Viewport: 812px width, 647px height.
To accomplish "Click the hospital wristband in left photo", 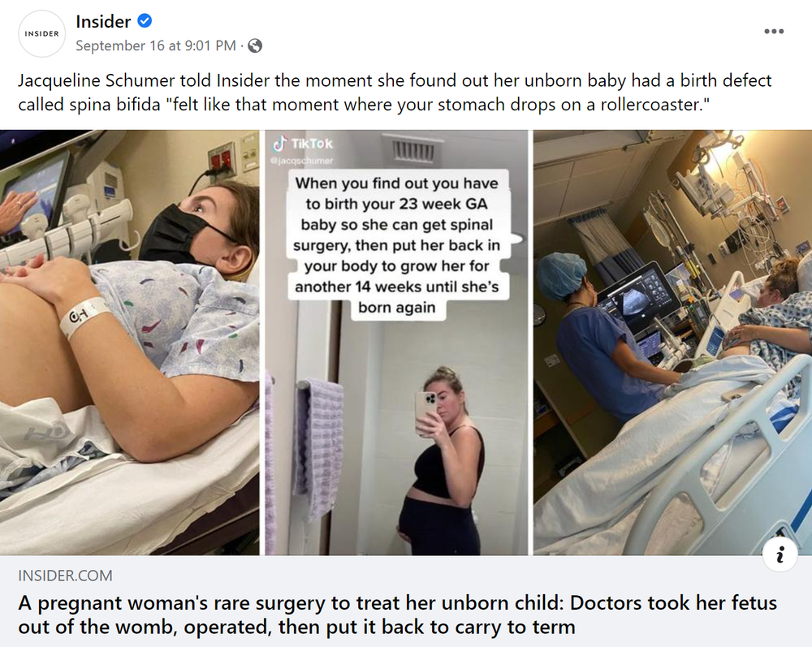I will click(84, 317).
